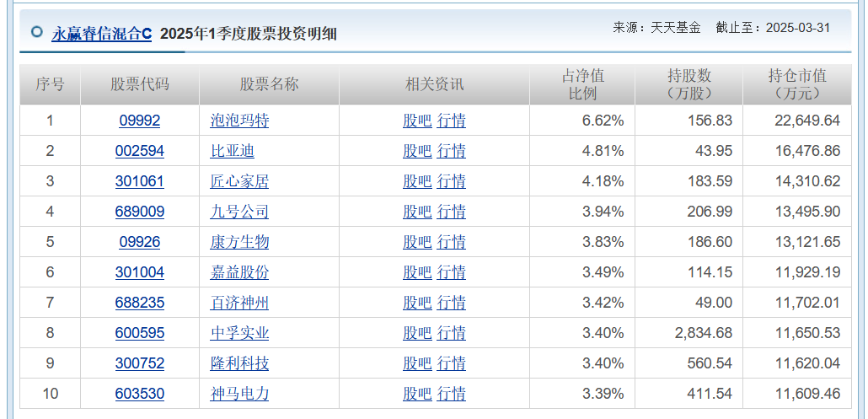The width and height of the screenshot is (868, 419).
Task: Open 股吧 for 泡泡玛特 row
Action: [417, 120]
